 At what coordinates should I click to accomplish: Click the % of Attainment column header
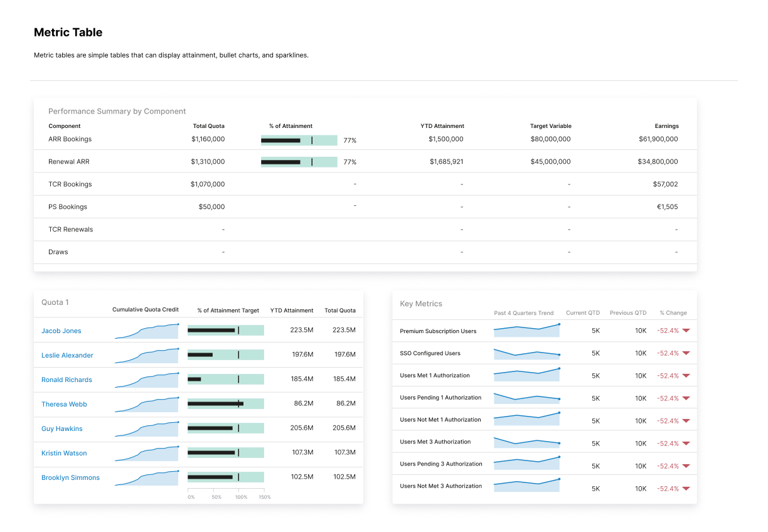291,126
